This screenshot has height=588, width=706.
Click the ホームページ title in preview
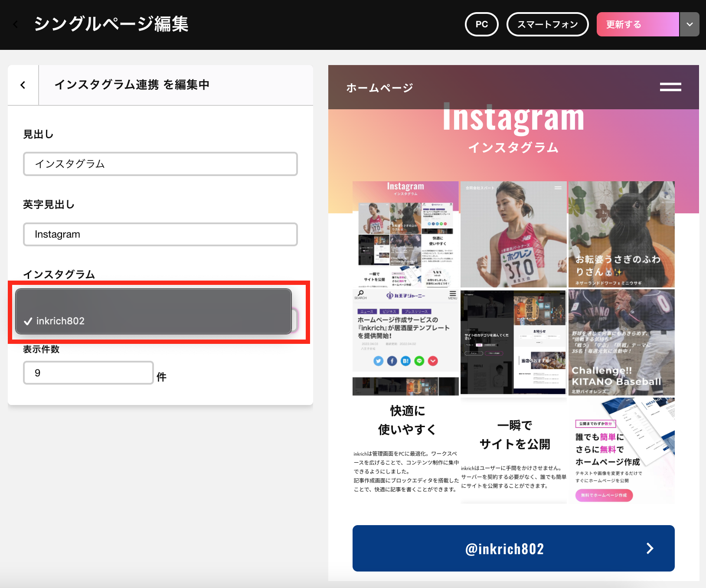(x=379, y=88)
